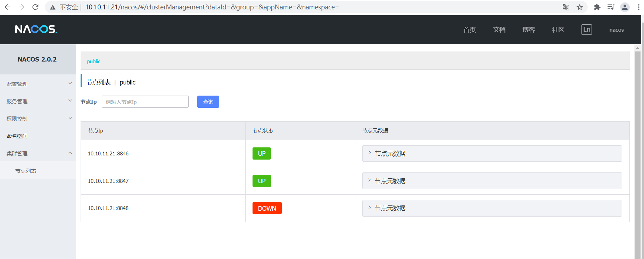Viewport: 644px width, 259px height.
Task: Expand 节点元数据 for node 8848
Action: (492, 208)
